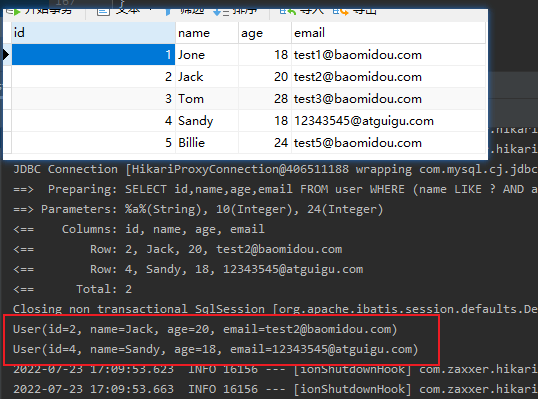
Task: Click the 'Closing non transactional SqlSession' console line
Action: pyautogui.click(x=275, y=309)
